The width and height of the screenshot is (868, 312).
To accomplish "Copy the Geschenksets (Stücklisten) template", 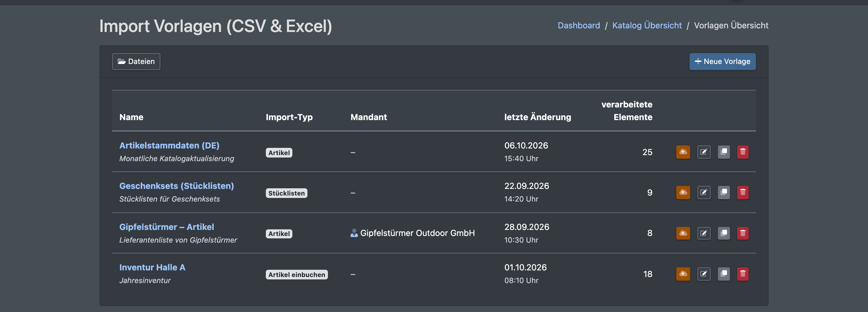I will pyautogui.click(x=723, y=193).
